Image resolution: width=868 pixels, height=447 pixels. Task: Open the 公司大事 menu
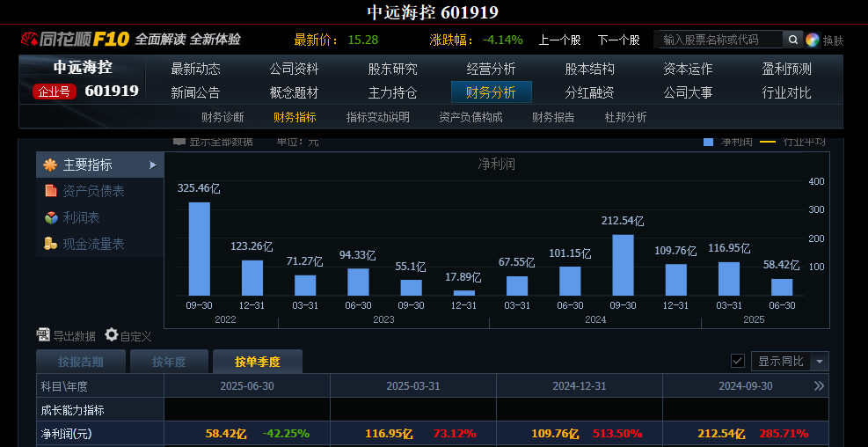coord(688,92)
